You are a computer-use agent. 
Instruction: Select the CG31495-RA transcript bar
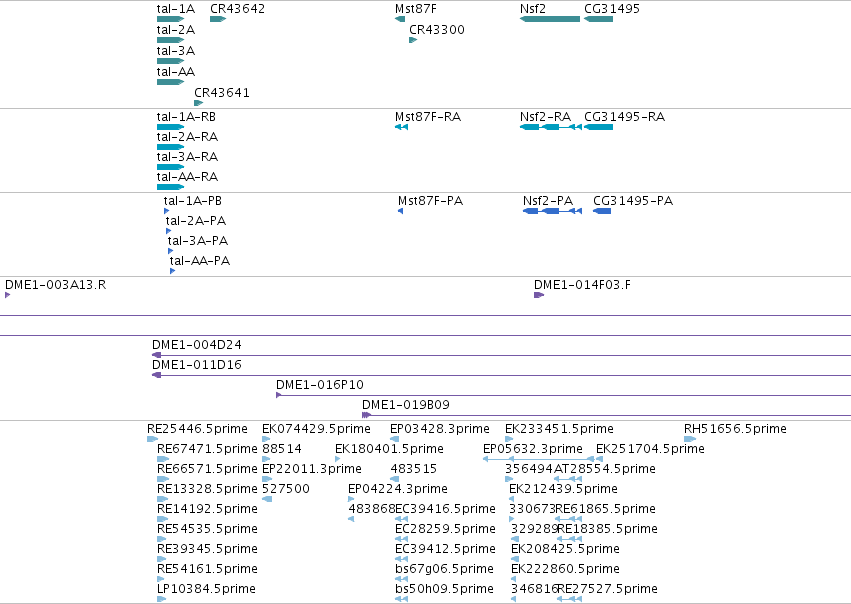click(x=599, y=127)
